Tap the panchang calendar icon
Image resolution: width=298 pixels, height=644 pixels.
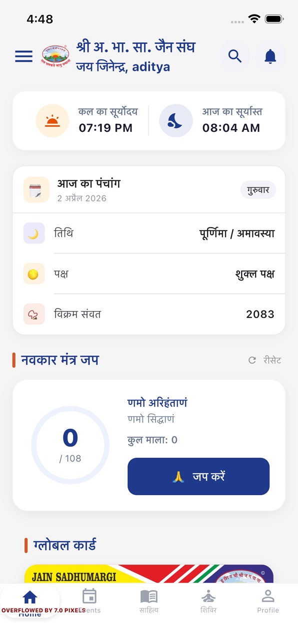36,190
